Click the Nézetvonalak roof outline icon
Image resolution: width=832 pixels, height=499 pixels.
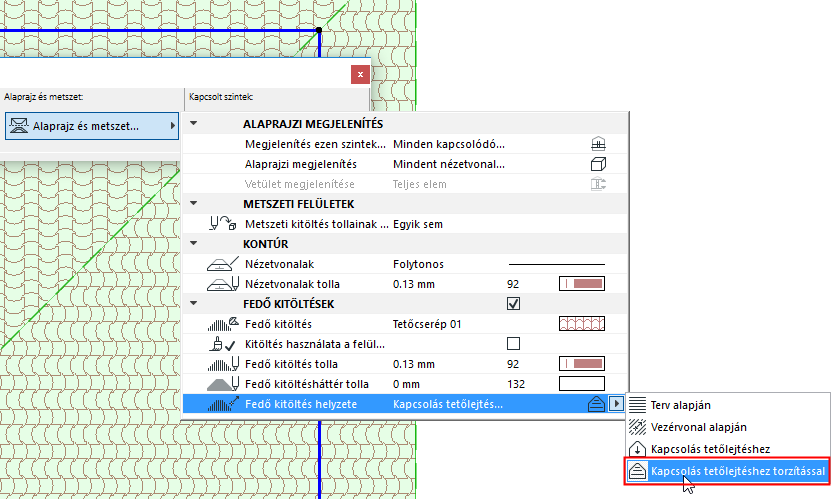pyautogui.click(x=222, y=264)
